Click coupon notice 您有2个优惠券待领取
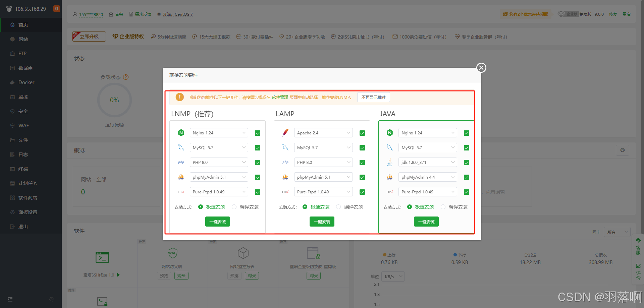This screenshot has height=308, width=644. [526, 14]
